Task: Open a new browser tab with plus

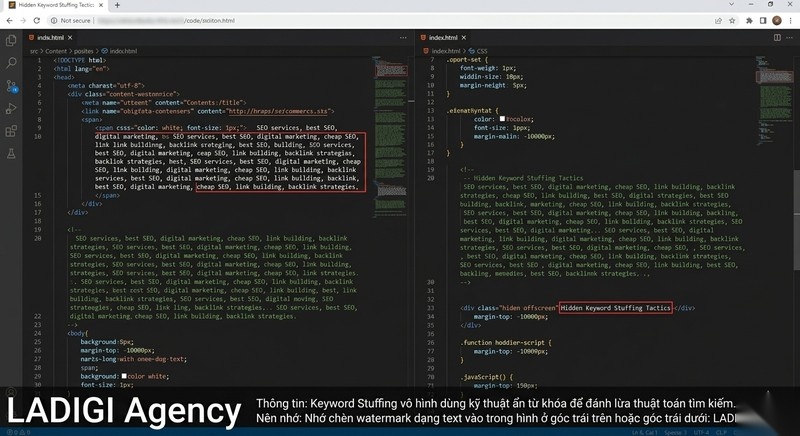Action: (117, 5)
